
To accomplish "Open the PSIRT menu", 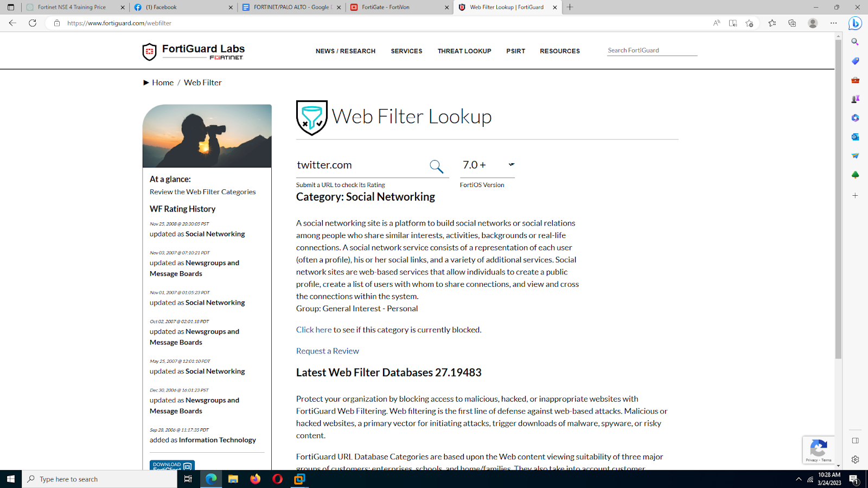I will click(516, 51).
